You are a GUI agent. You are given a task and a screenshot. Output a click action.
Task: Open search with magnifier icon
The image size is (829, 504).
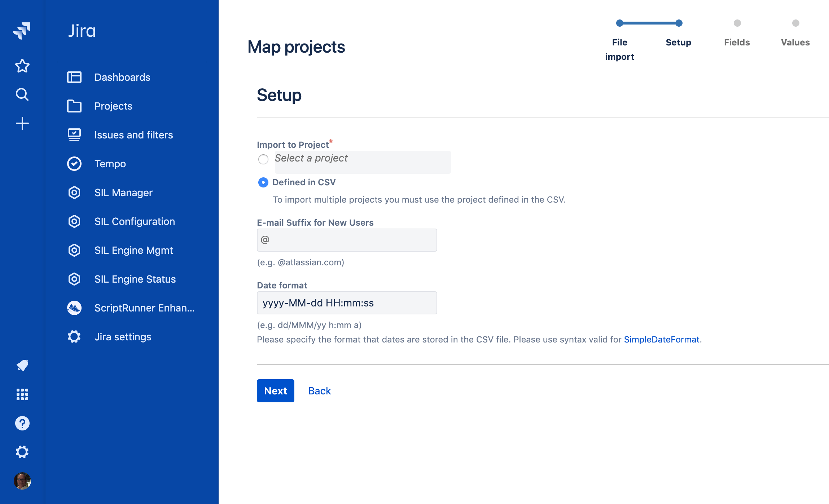(x=22, y=94)
